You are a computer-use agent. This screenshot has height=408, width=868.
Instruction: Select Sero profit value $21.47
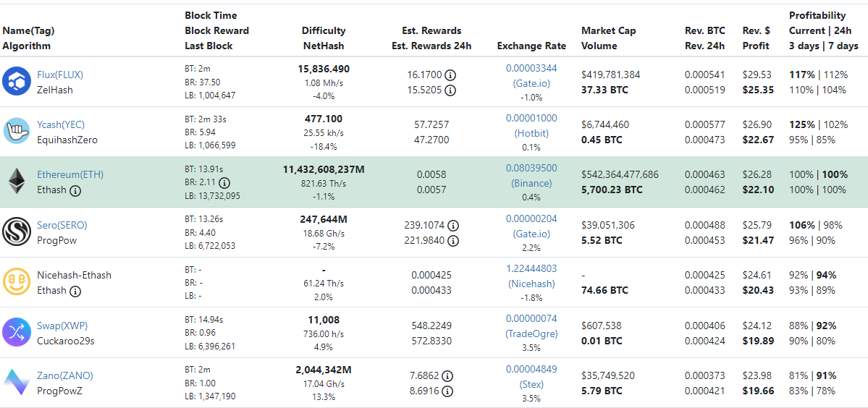click(758, 240)
